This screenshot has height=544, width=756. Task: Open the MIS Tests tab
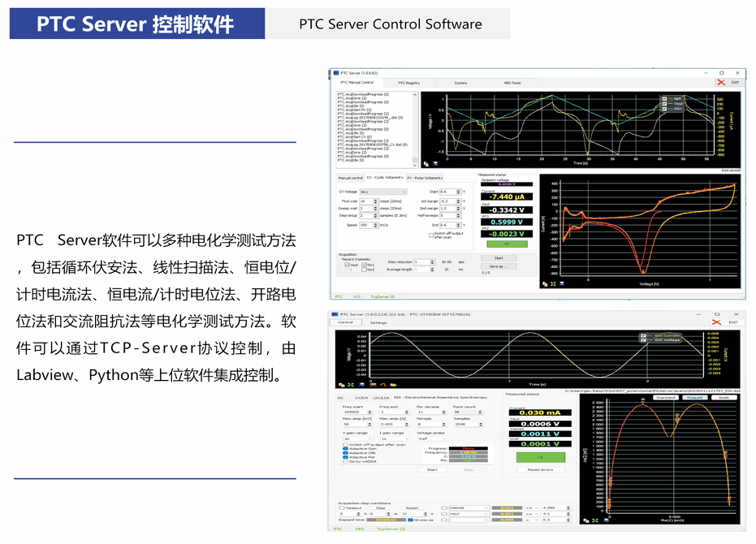pos(512,83)
